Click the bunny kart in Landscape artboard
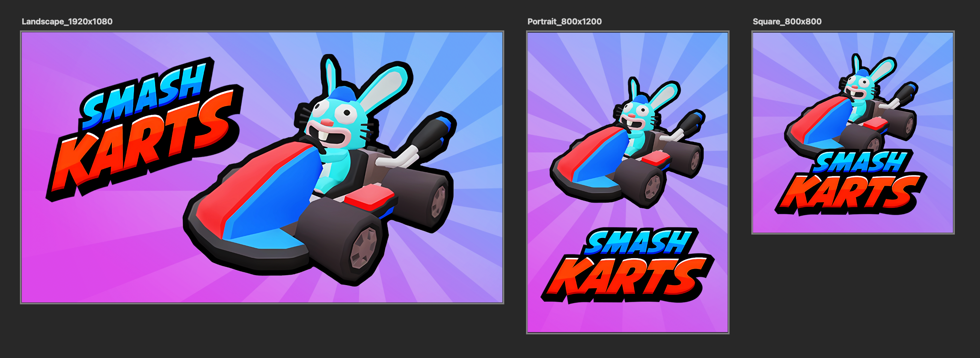This screenshot has width=980, height=358. tap(320, 171)
